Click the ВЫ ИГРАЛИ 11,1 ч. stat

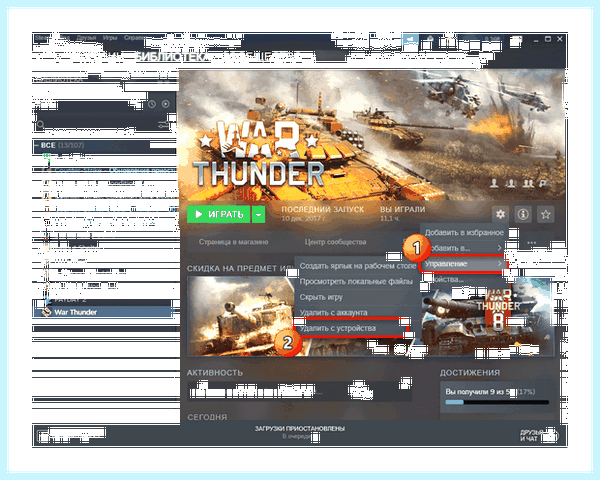pyautogui.click(x=403, y=214)
